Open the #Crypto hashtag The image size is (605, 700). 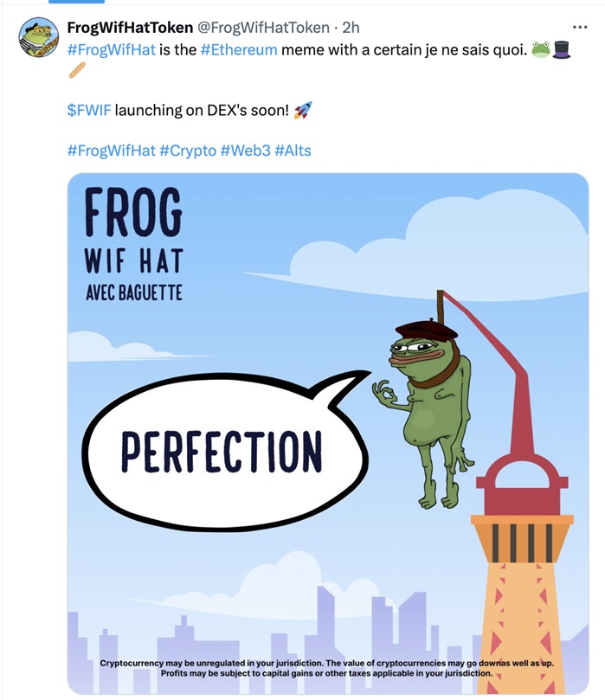188,151
